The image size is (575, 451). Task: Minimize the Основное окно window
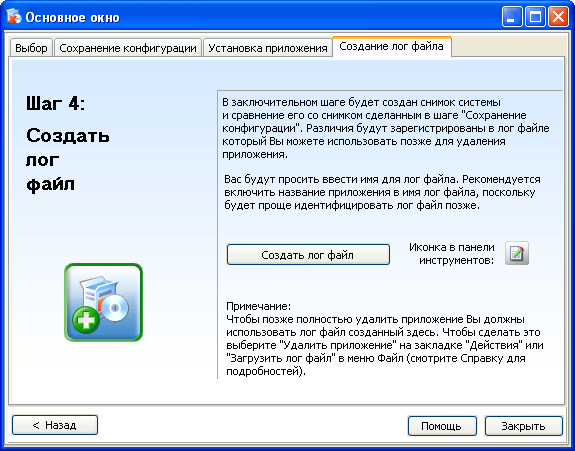512,17
